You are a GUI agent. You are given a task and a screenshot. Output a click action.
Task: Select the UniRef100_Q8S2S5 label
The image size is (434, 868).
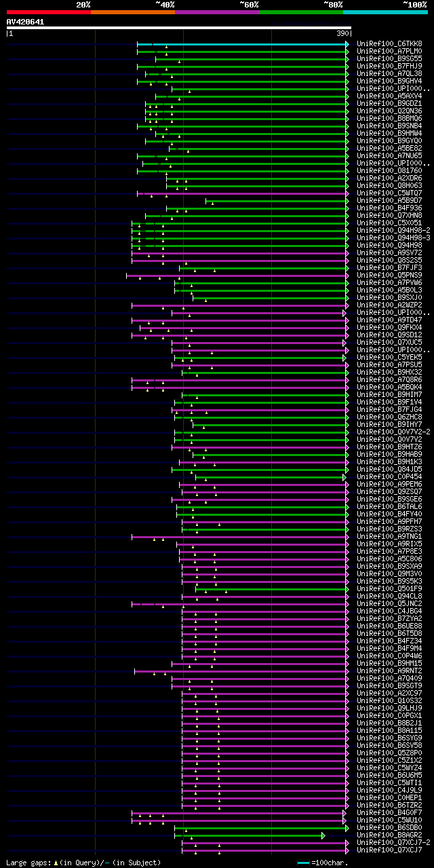click(388, 260)
